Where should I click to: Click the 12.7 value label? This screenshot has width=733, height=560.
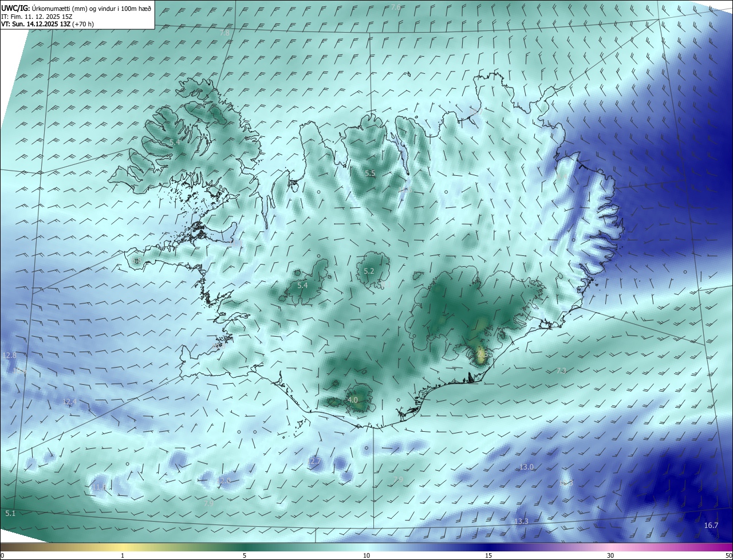pyautogui.click(x=314, y=461)
